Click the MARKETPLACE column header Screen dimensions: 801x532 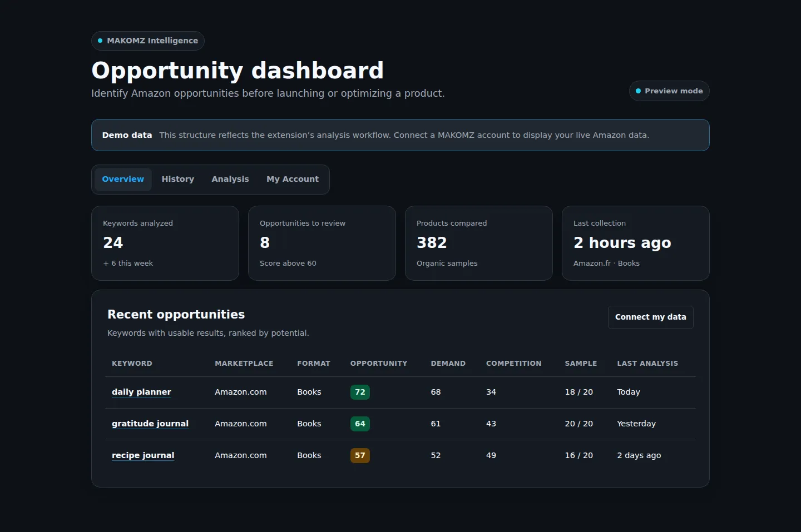click(x=244, y=364)
